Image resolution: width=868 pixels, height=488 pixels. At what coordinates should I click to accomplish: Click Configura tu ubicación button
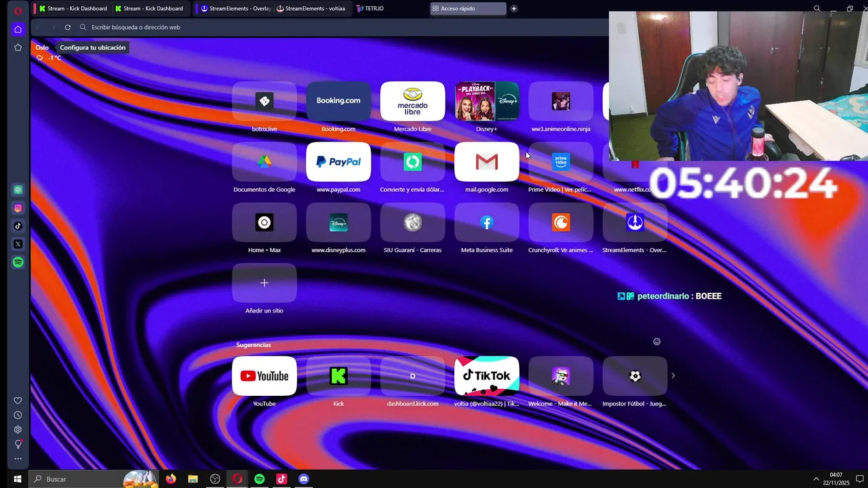[93, 47]
